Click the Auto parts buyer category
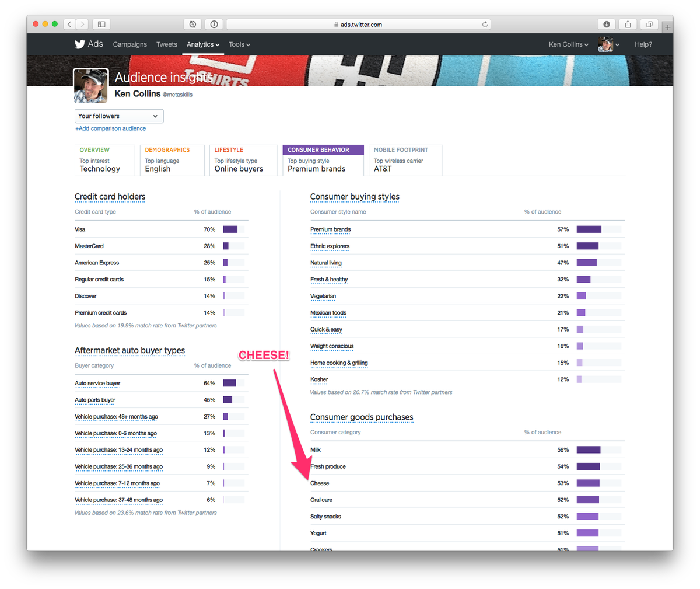700x589 pixels. [x=95, y=400]
